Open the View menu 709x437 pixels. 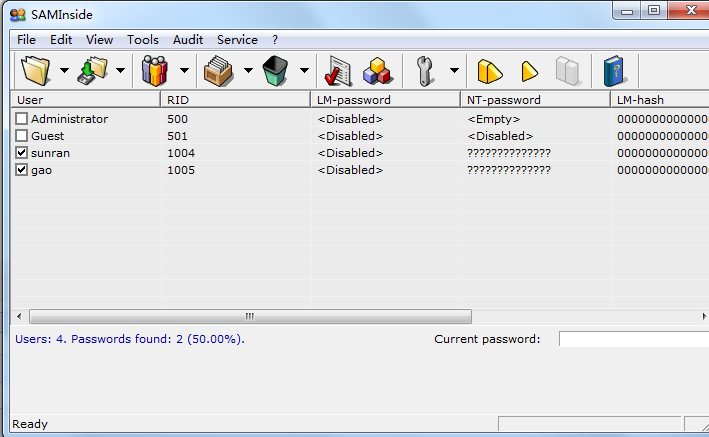pyautogui.click(x=99, y=40)
